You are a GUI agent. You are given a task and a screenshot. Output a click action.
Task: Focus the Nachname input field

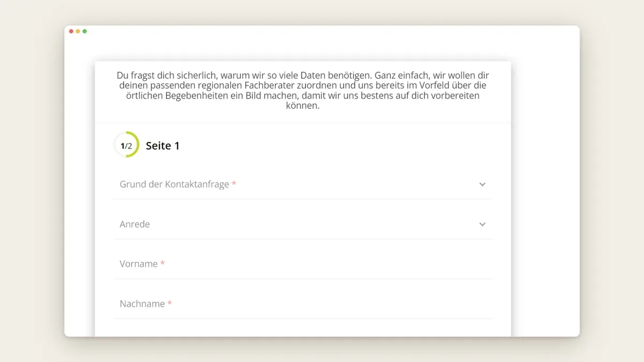(x=303, y=304)
